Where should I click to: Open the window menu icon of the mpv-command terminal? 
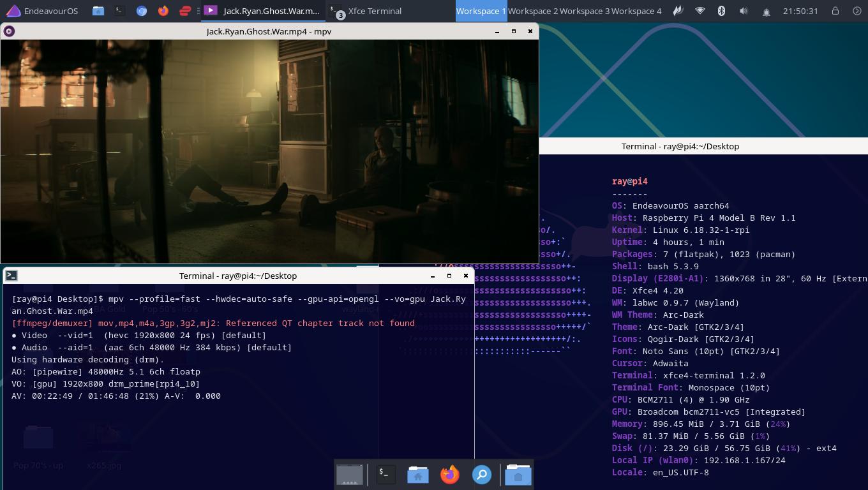(x=11, y=276)
